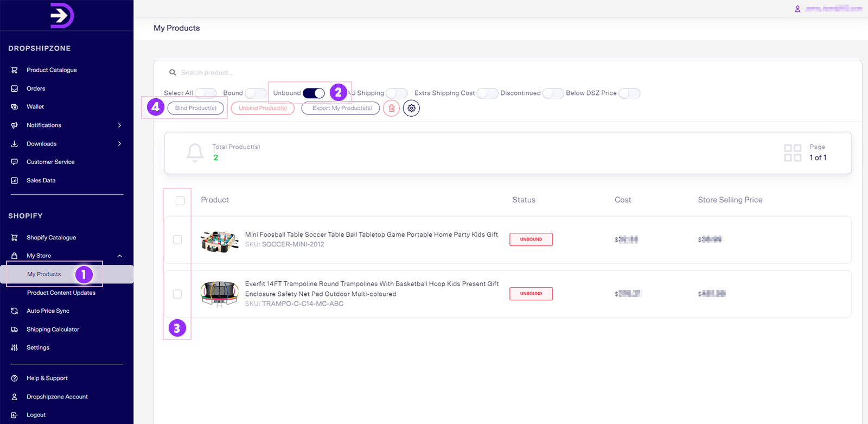Turn off the Unbound filter switch
This screenshot has width=868, height=424.
click(x=314, y=93)
